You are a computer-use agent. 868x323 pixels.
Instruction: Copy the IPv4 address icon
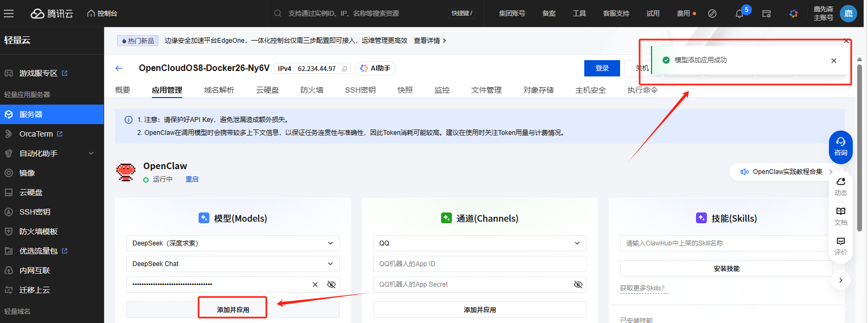pyautogui.click(x=344, y=69)
